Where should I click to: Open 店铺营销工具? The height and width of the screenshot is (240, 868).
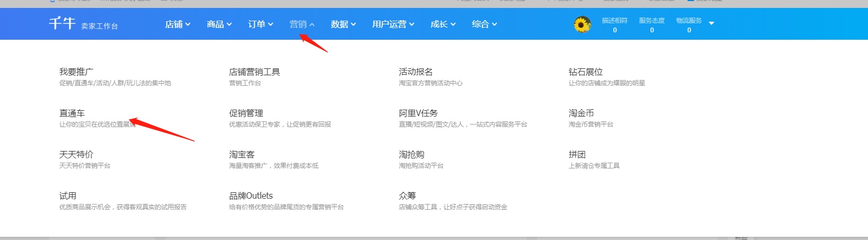255,72
